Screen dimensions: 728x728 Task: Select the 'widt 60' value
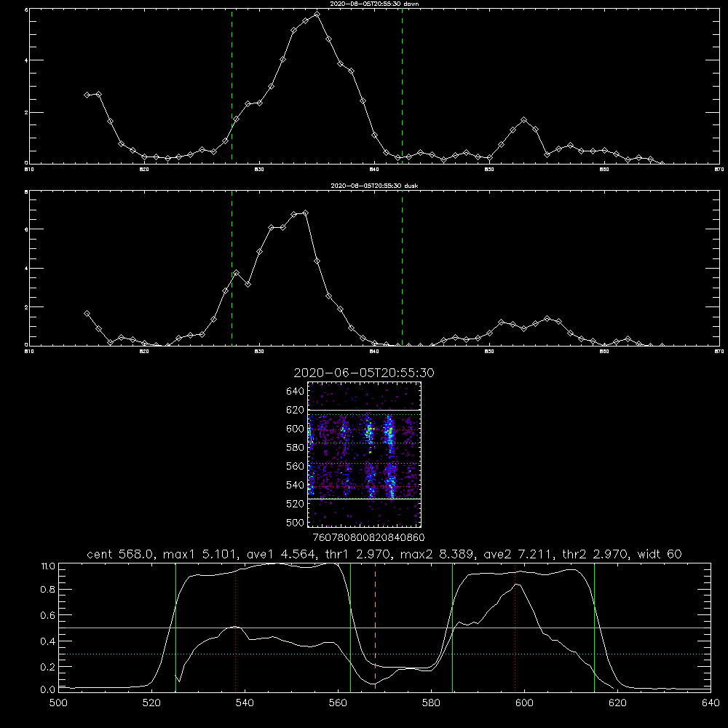pyautogui.click(x=660, y=554)
